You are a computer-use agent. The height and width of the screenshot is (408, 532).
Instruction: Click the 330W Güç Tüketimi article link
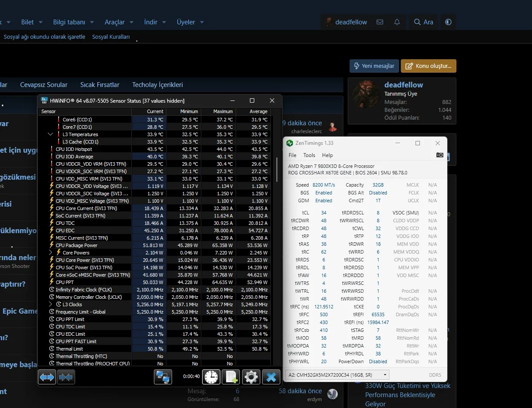[408, 395]
